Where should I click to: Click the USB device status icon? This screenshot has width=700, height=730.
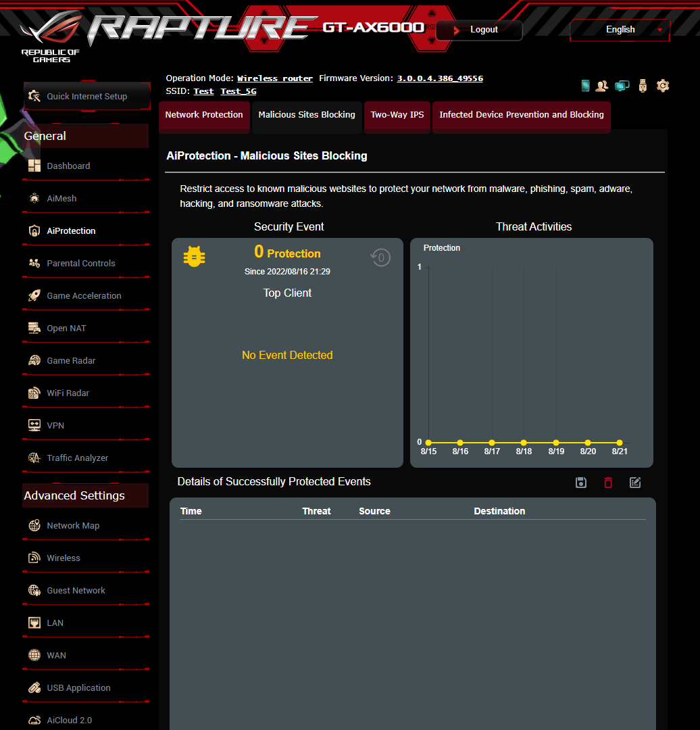(643, 86)
